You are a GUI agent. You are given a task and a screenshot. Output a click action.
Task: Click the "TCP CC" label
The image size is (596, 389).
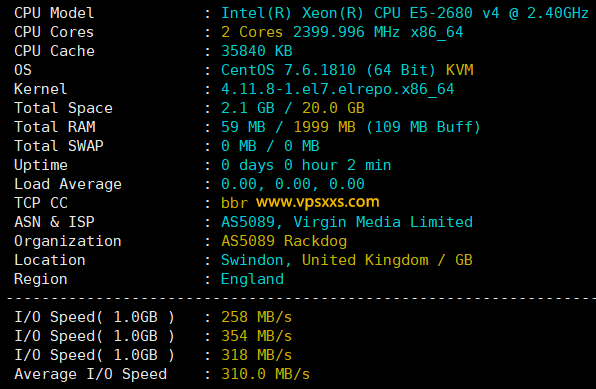[x=41, y=203]
